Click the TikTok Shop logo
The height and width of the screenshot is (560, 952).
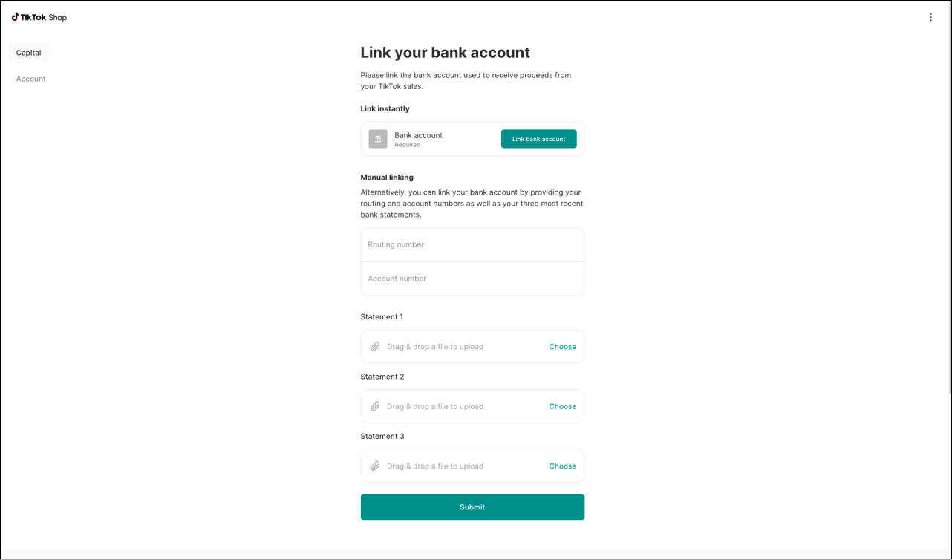coord(39,17)
